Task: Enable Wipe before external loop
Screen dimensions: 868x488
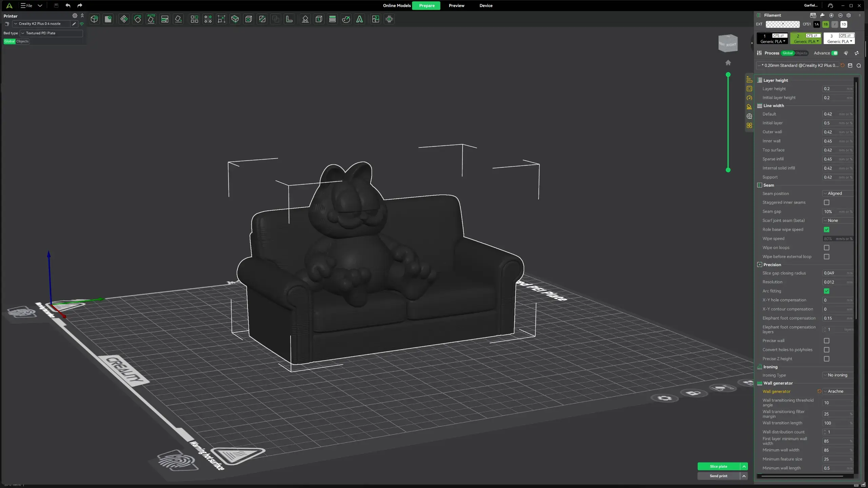Action: [827, 257]
